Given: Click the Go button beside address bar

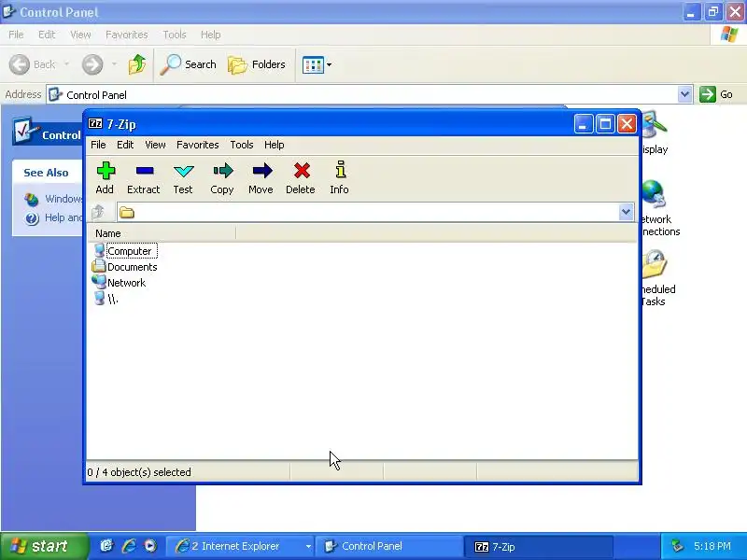Looking at the screenshot, I should [716, 94].
